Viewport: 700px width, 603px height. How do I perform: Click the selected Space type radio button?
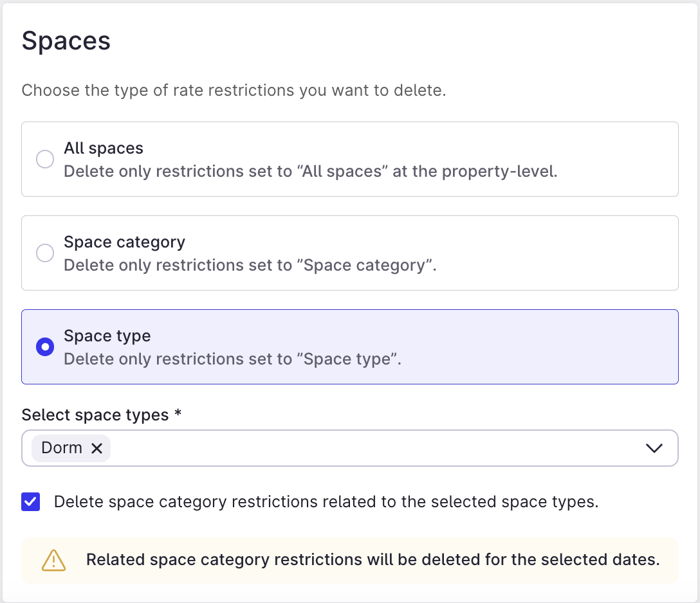pos(45,347)
